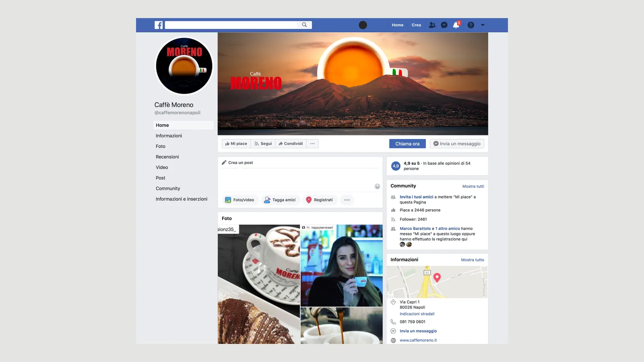Open the Recensioni sidebar section
Image resolution: width=644 pixels, height=362 pixels.
pyautogui.click(x=167, y=157)
